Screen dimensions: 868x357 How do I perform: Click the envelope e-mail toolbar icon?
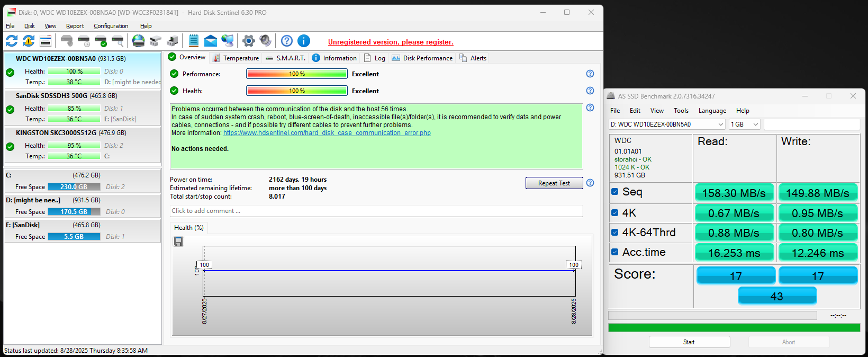(211, 41)
